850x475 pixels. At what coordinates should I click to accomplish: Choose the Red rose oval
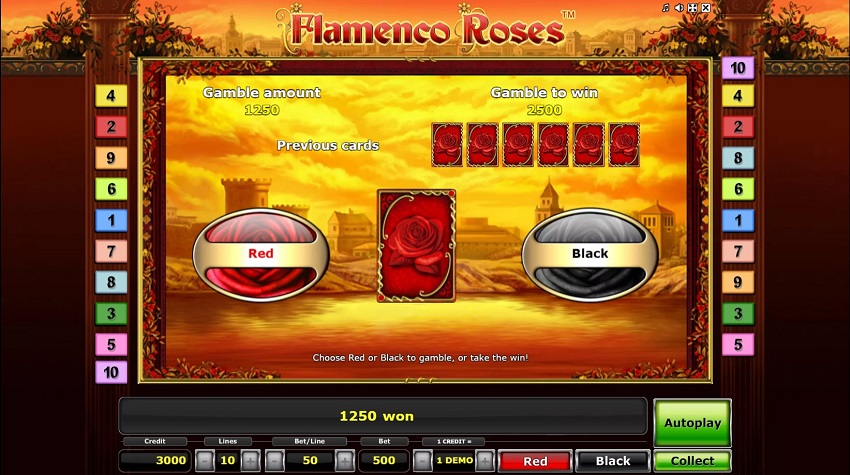pos(261,254)
